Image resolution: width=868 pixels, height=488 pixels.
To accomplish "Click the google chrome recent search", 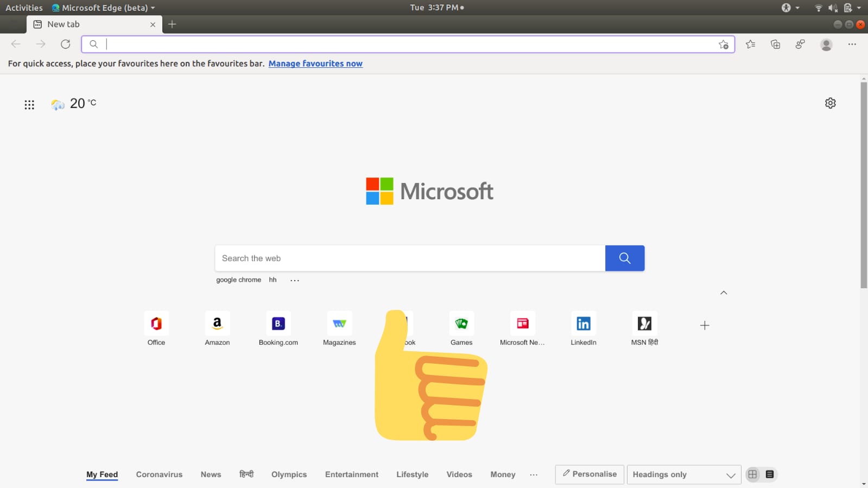I will pyautogui.click(x=238, y=280).
